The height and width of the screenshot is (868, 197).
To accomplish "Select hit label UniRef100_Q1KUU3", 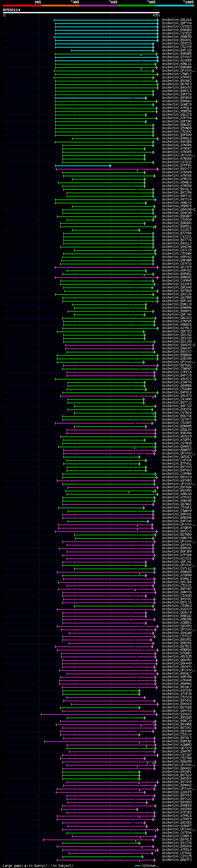I will click(x=177, y=714).
